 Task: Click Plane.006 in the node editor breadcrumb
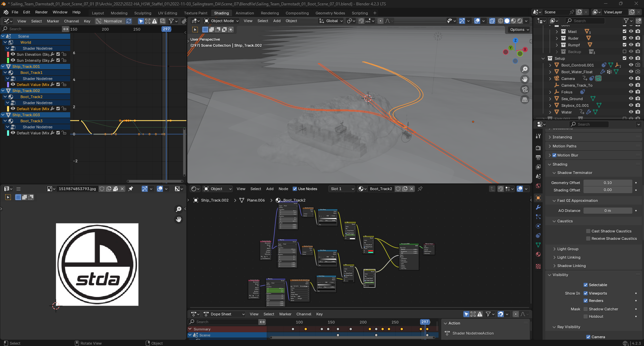click(256, 200)
